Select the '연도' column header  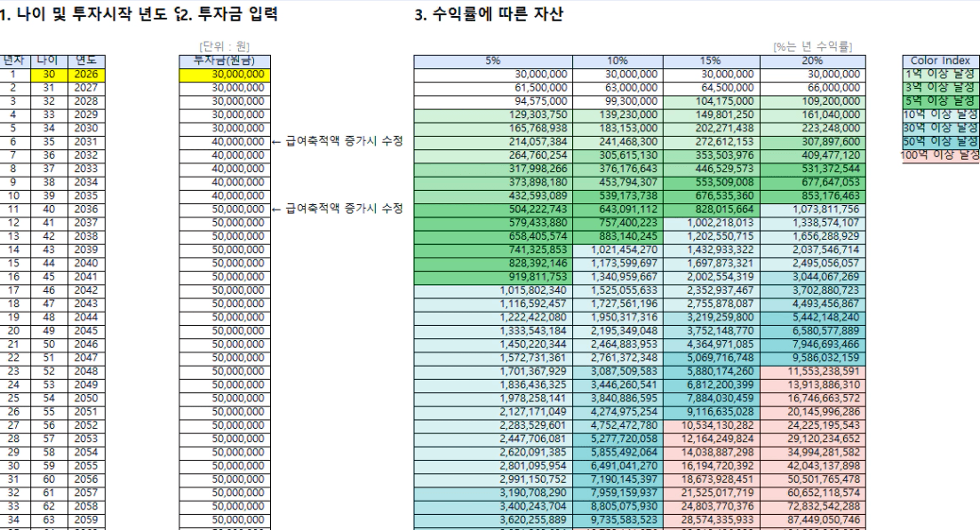pyautogui.click(x=86, y=61)
